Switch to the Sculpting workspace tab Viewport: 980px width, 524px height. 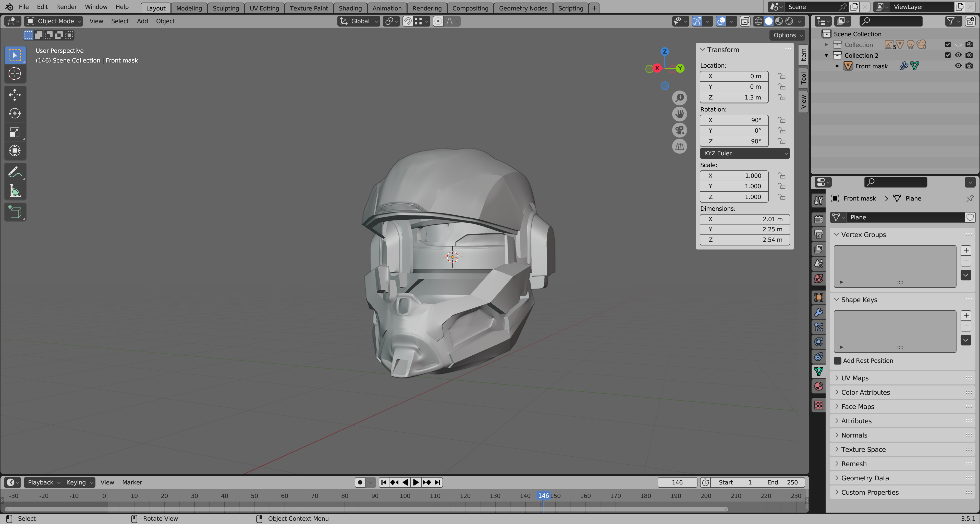click(x=226, y=8)
